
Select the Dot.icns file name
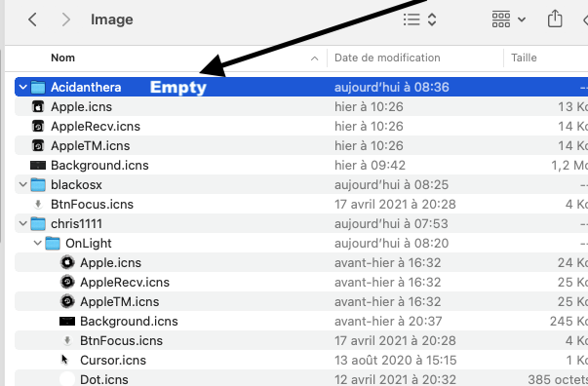104,379
